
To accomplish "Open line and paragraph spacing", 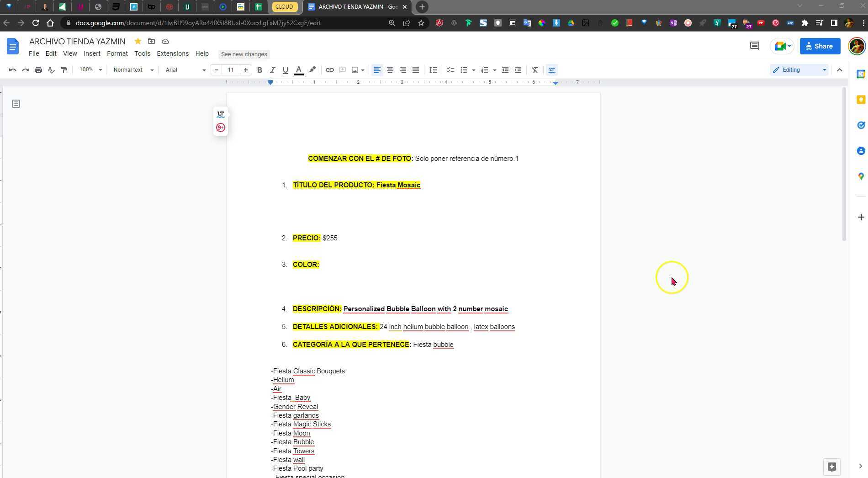I will (433, 70).
